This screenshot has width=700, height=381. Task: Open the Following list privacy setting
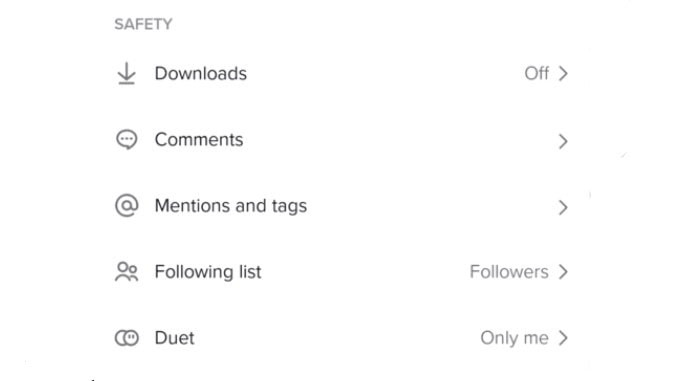tap(342, 272)
